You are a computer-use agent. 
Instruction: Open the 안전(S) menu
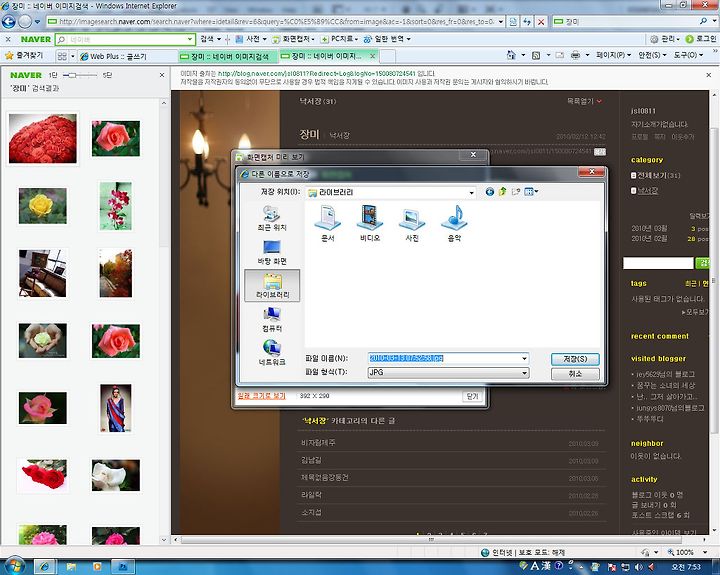pyautogui.click(x=652, y=55)
